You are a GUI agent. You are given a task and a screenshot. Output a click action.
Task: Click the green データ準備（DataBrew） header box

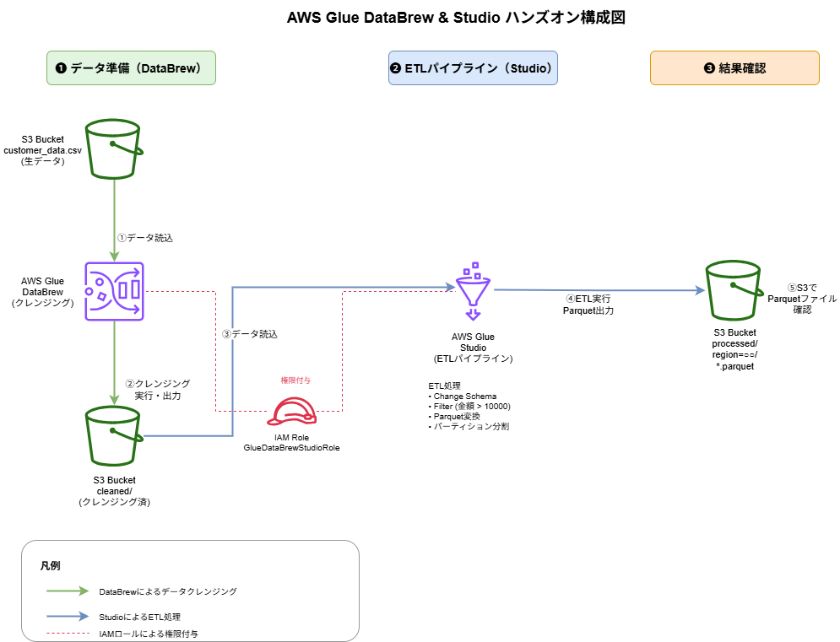pyautogui.click(x=131, y=68)
